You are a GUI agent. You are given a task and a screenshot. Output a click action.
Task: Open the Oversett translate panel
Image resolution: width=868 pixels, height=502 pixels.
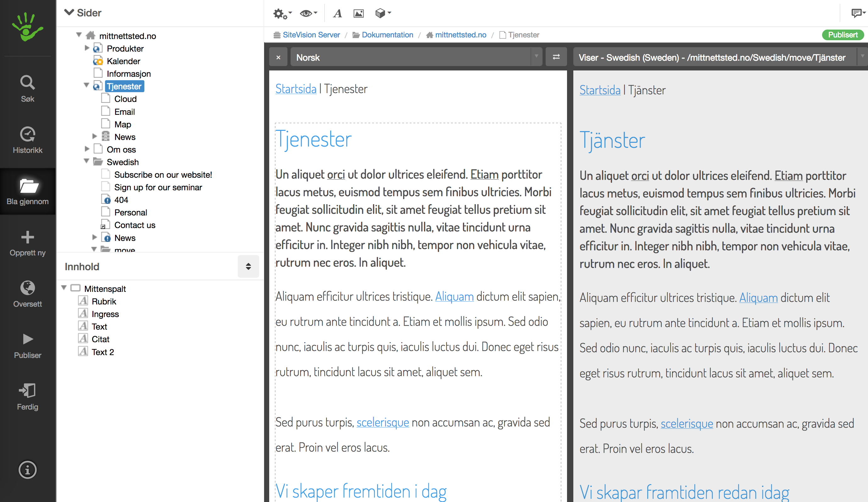pos(28,294)
